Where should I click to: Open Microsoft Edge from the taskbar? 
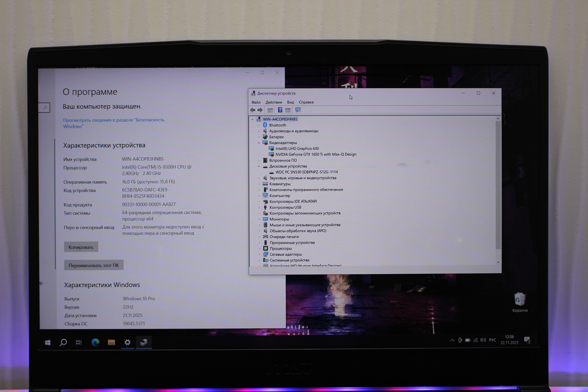pyautogui.click(x=95, y=342)
